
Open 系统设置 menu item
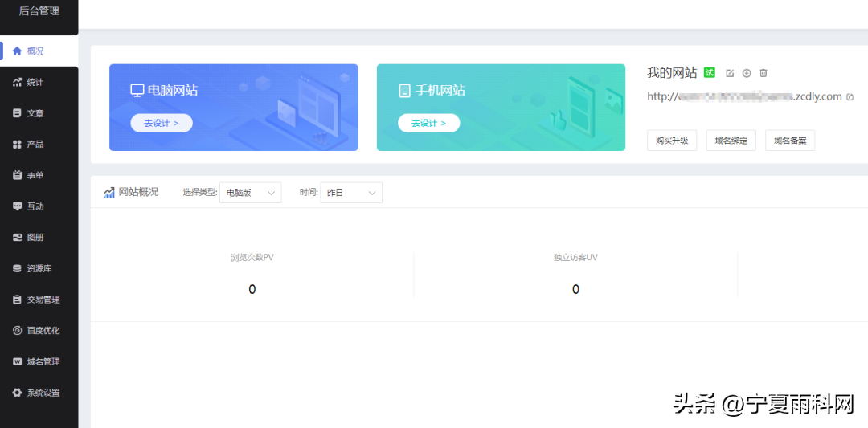(39, 393)
